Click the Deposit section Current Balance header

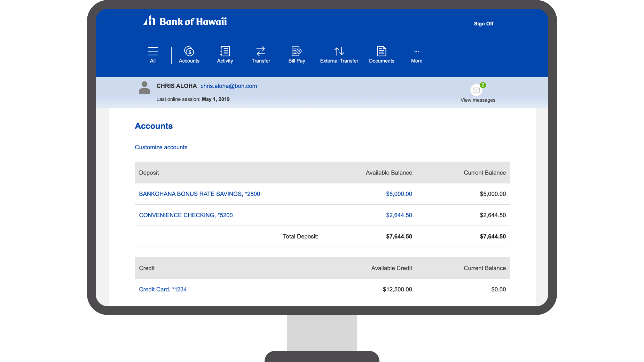point(485,173)
